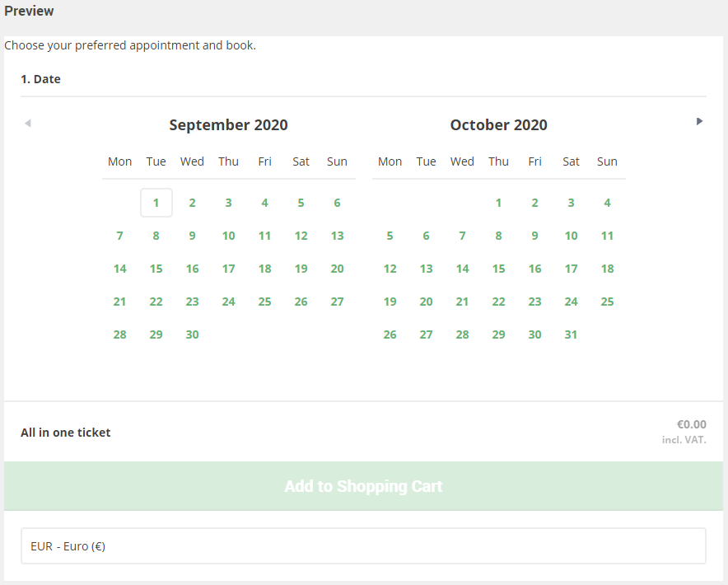Click Add to Shopping Cart button
The height and width of the screenshot is (585, 728).
tap(363, 486)
